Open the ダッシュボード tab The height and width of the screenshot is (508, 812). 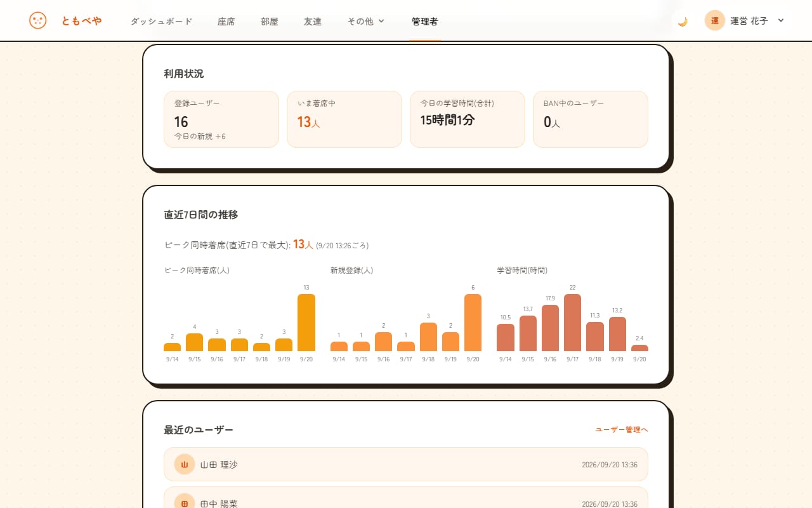pos(162,21)
